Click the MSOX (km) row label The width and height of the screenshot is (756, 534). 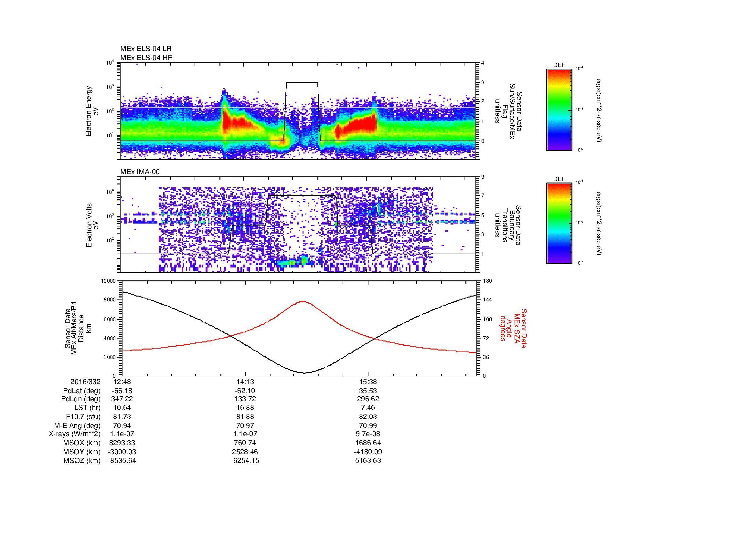82,443
